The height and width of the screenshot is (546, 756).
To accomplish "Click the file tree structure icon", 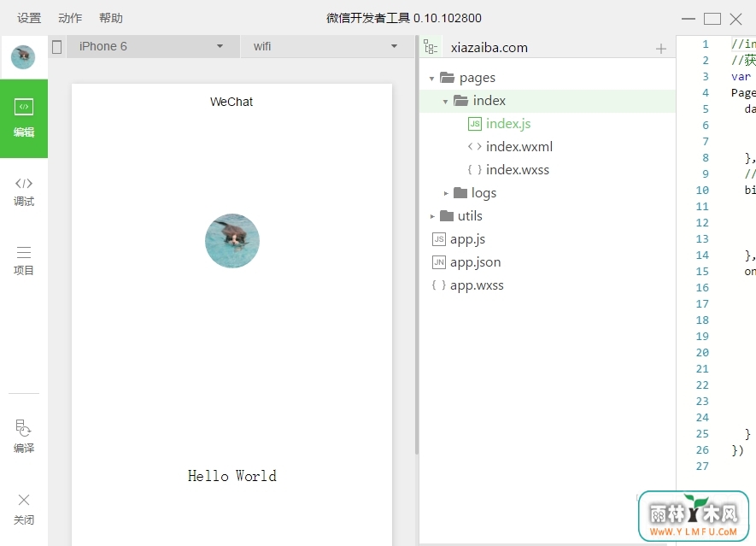I will [431, 47].
